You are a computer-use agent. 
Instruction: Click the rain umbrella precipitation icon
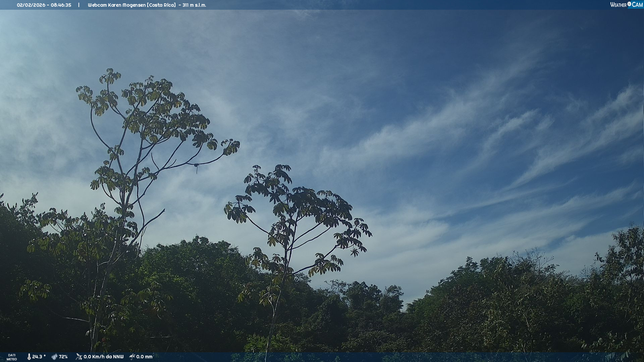click(132, 357)
